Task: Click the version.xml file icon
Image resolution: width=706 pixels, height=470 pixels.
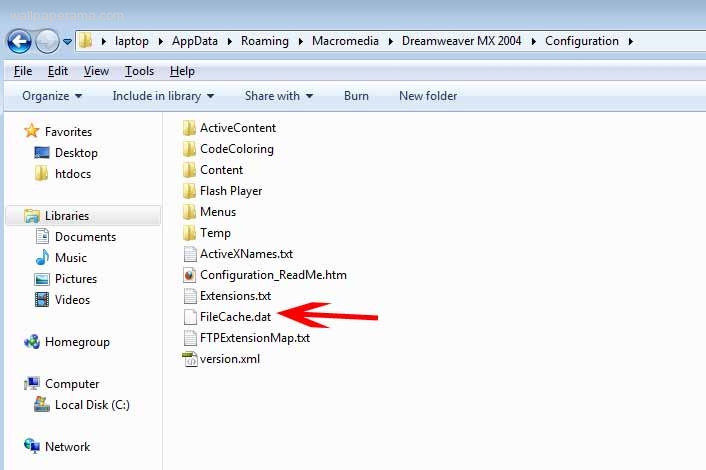Action: (190, 359)
